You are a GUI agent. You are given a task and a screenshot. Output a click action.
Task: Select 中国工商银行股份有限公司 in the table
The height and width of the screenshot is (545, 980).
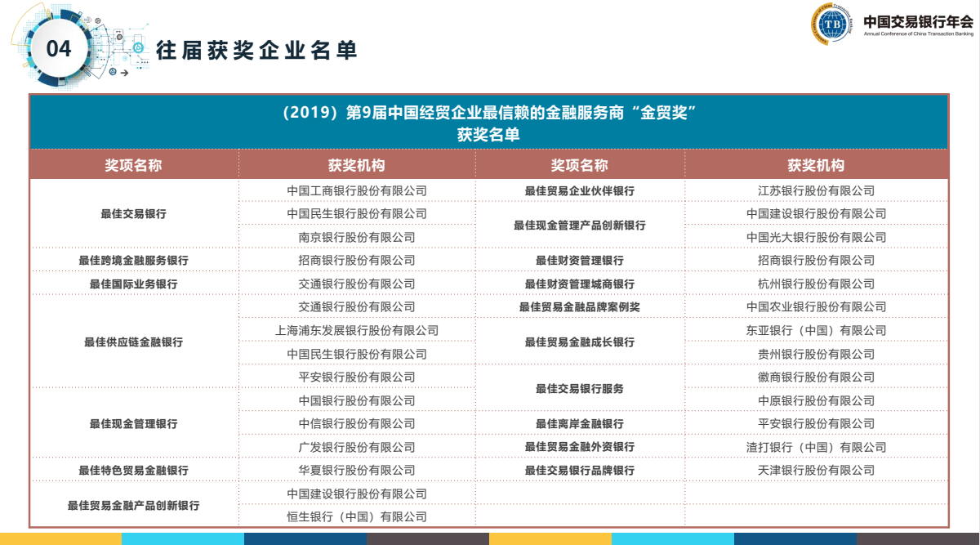(357, 190)
